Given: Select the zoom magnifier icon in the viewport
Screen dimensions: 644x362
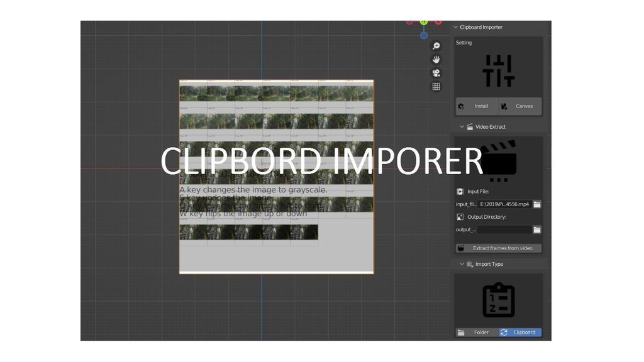Looking at the screenshot, I should click(x=436, y=46).
